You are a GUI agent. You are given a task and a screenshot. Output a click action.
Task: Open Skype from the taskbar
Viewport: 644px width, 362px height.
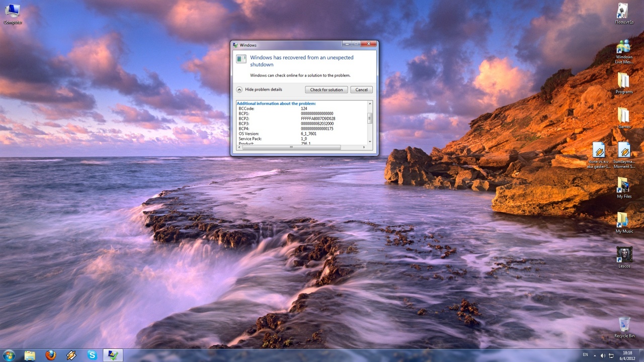92,355
